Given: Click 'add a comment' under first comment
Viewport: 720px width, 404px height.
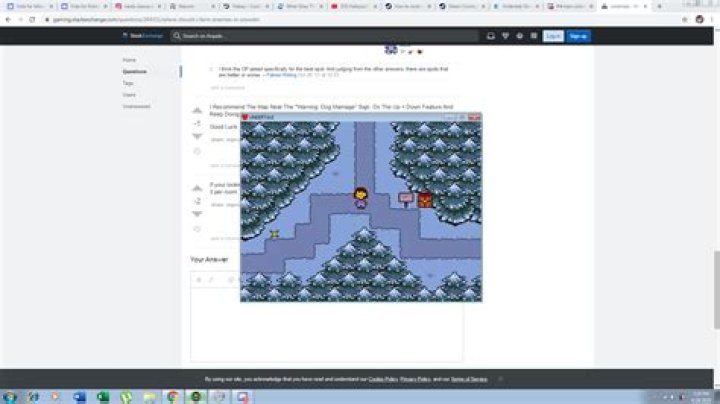Looking at the screenshot, I should pyautogui.click(x=227, y=88).
